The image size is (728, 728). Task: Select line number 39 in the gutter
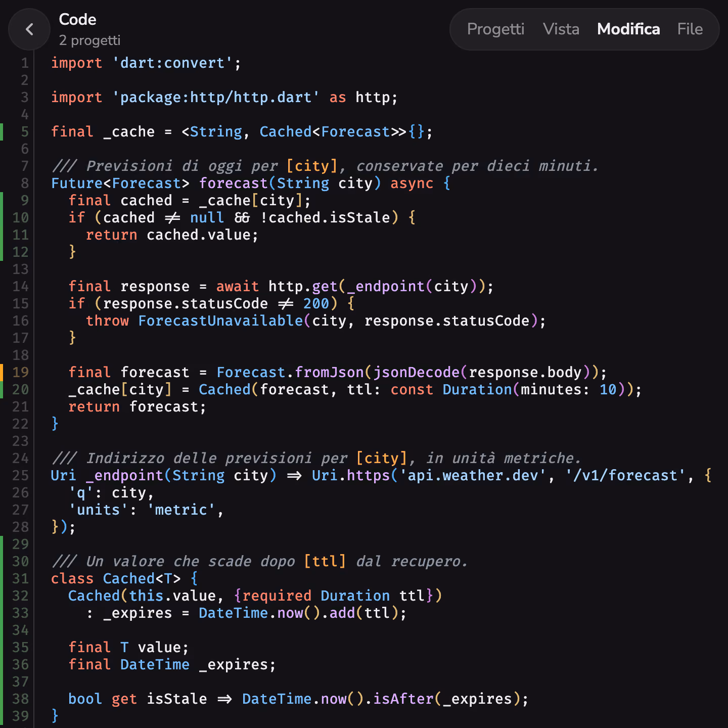tap(20, 716)
